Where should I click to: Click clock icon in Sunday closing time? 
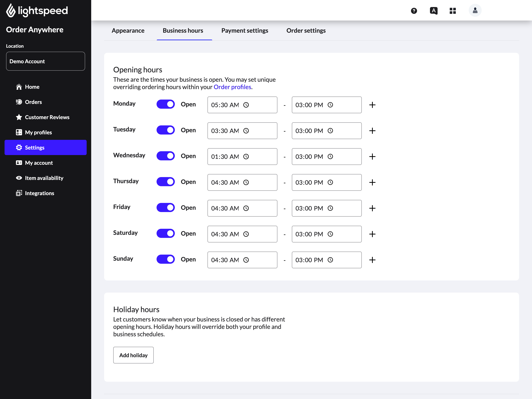pyautogui.click(x=330, y=260)
